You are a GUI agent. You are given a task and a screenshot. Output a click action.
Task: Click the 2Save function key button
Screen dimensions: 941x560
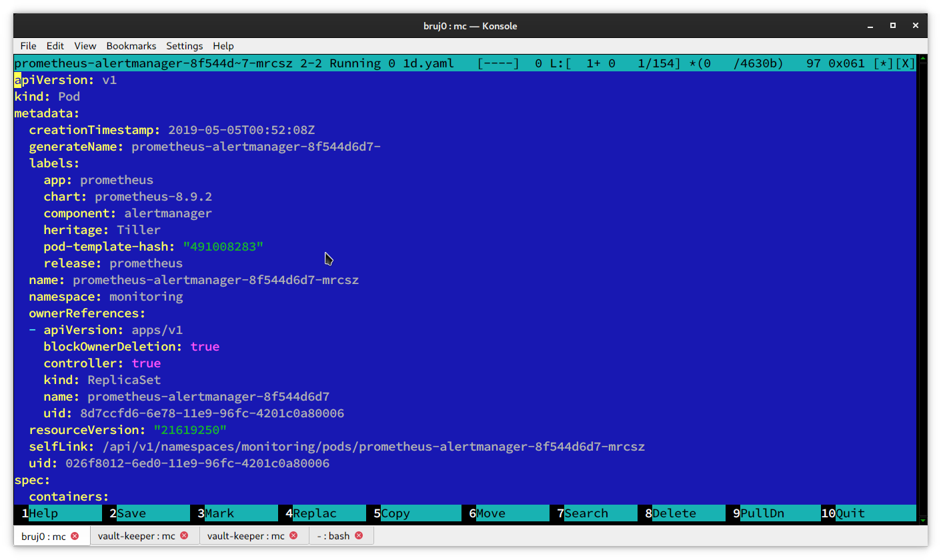click(146, 513)
